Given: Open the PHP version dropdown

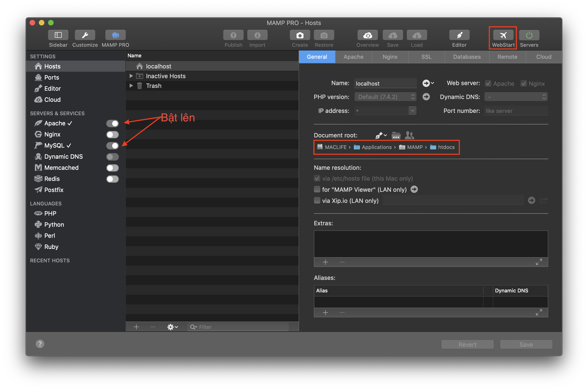Looking at the screenshot, I should pos(413,97).
